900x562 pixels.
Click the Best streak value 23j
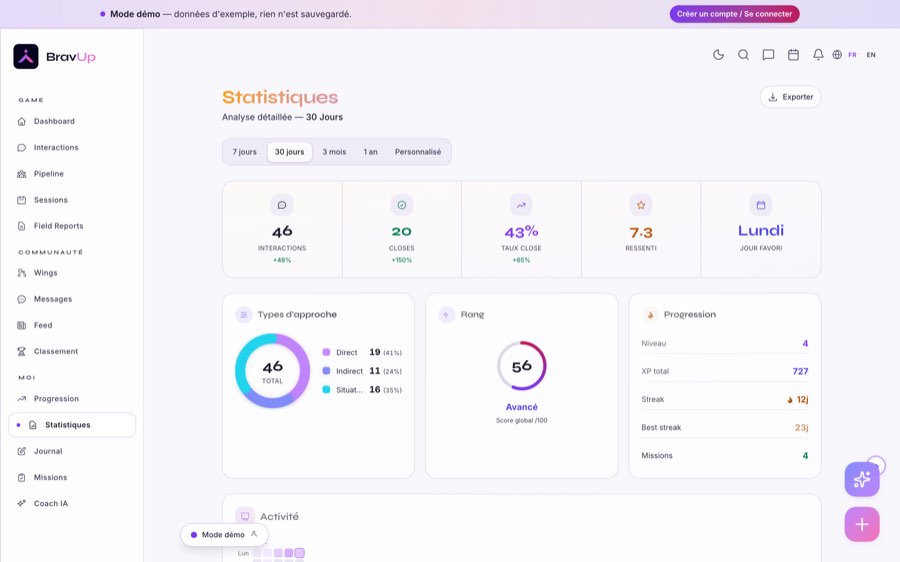[801, 427]
